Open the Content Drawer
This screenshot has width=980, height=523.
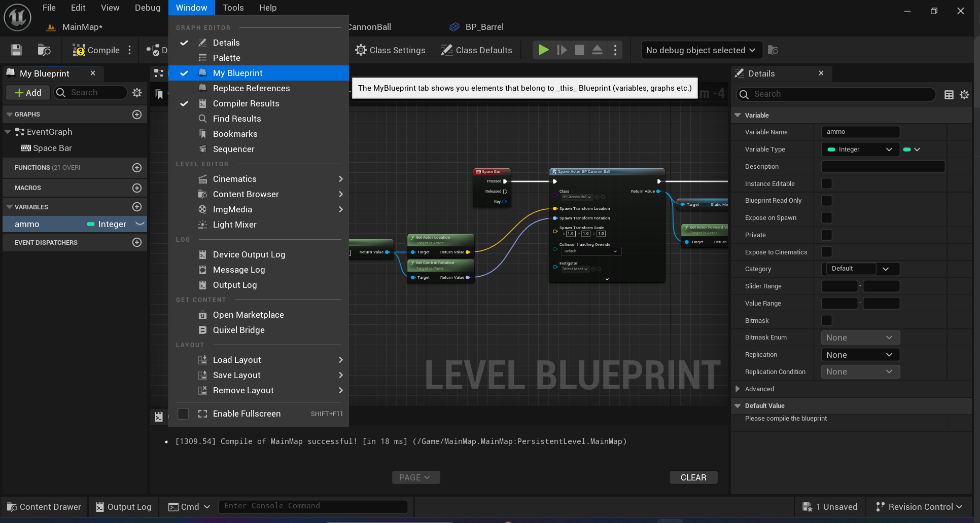coord(44,507)
